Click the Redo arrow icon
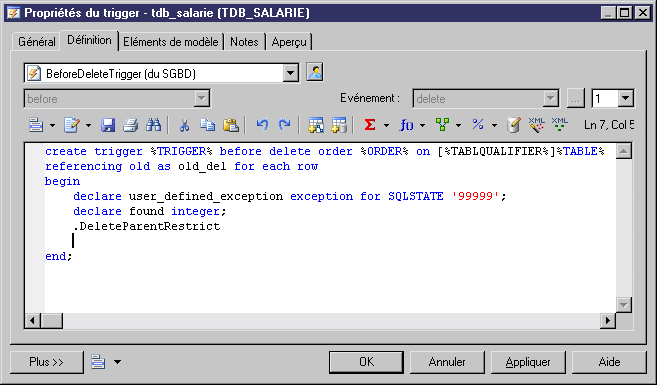The width and height of the screenshot is (657, 385). [x=285, y=125]
